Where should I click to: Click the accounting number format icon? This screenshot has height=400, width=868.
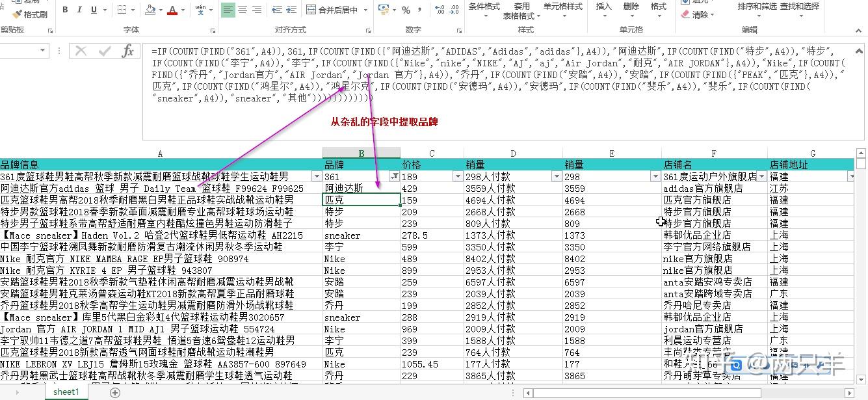(383, 10)
